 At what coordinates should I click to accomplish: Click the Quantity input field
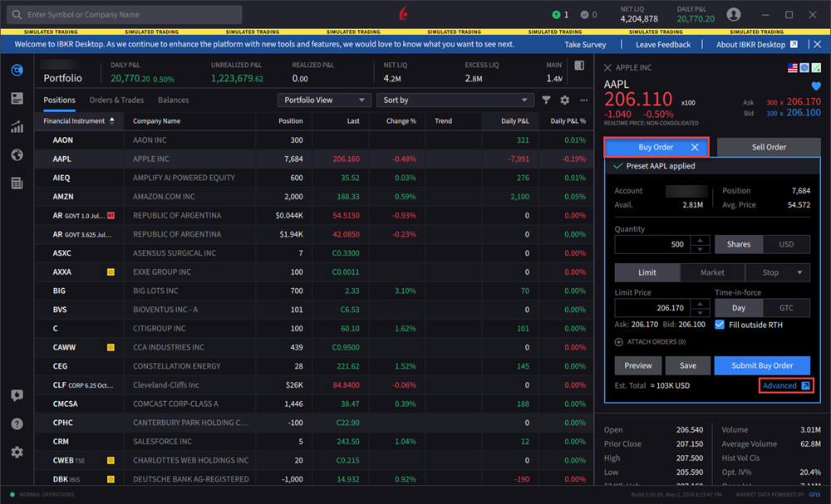pos(653,244)
